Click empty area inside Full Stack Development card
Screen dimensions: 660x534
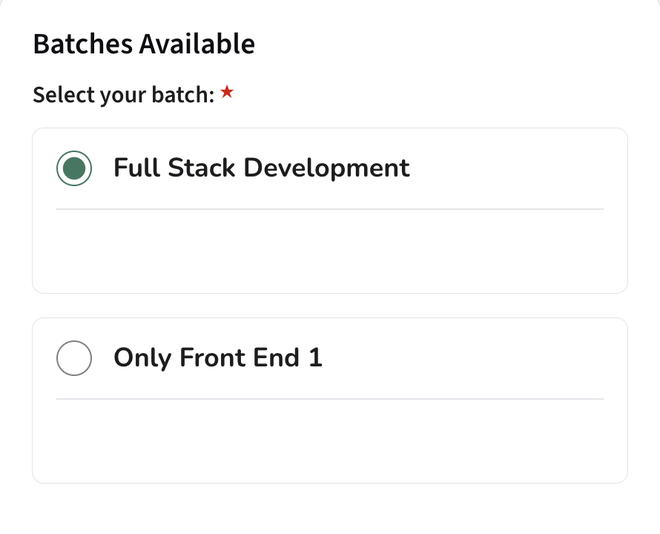[x=330, y=250]
